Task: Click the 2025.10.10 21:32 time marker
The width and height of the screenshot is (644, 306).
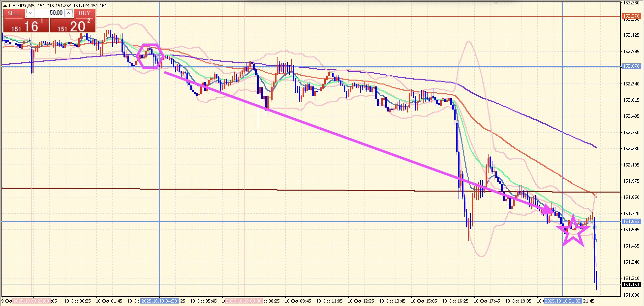Action: click(x=563, y=301)
